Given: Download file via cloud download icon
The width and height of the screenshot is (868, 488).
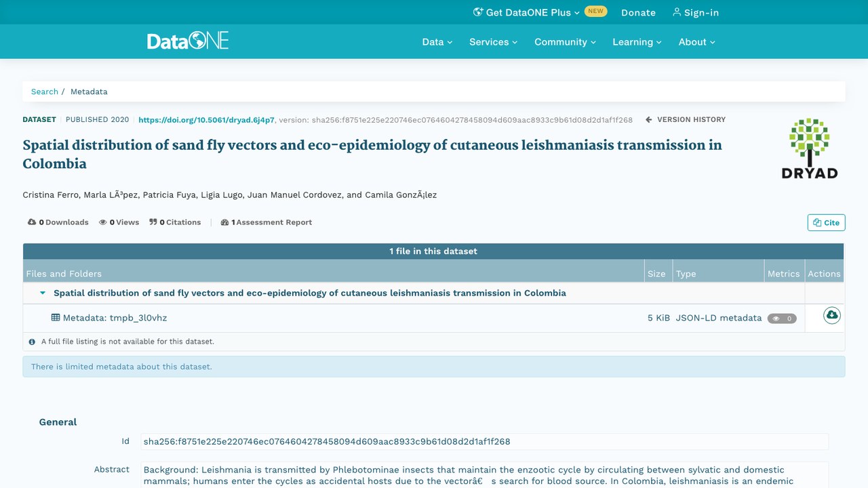Looking at the screenshot, I should click(x=832, y=315).
